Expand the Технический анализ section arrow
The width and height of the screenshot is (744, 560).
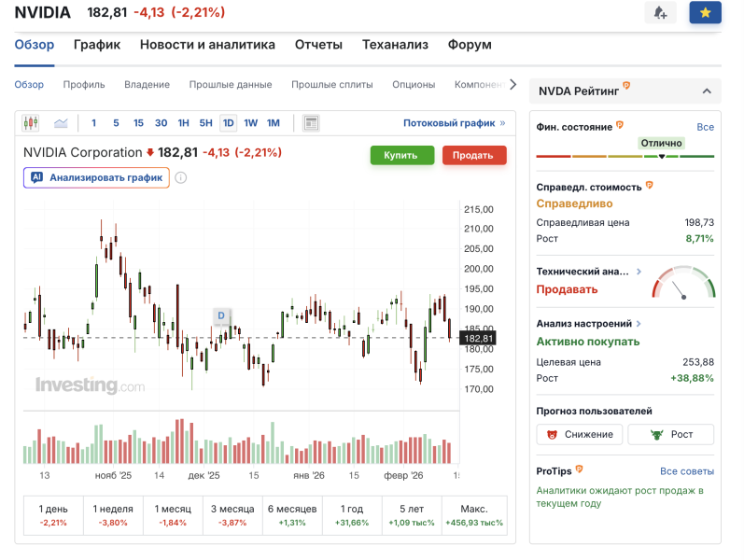click(x=639, y=272)
